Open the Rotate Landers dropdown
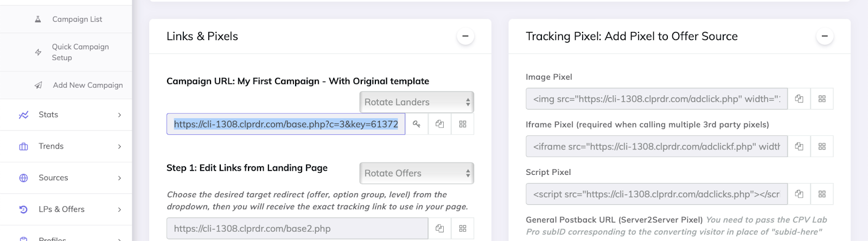This screenshot has width=868, height=241. (417, 102)
